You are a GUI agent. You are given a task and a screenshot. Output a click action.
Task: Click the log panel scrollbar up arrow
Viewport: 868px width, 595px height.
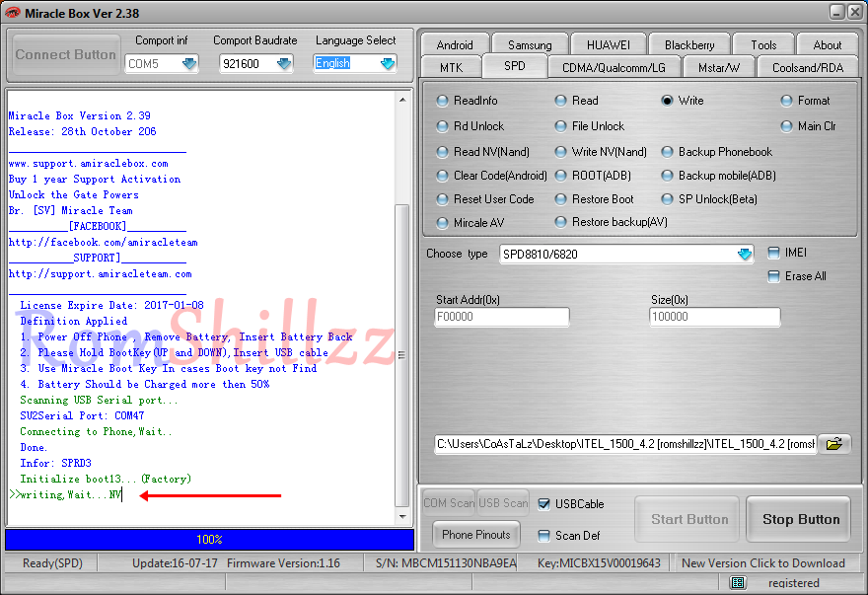pyautogui.click(x=402, y=100)
